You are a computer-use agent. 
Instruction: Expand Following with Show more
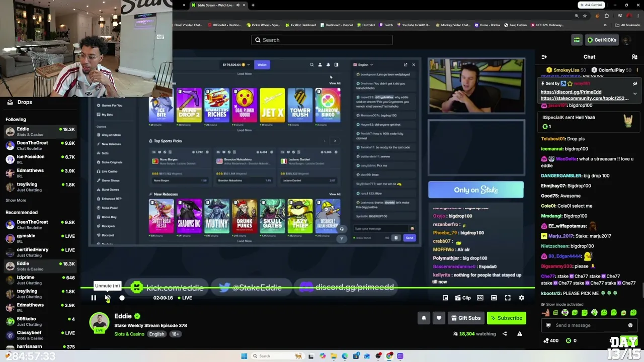(x=16, y=200)
